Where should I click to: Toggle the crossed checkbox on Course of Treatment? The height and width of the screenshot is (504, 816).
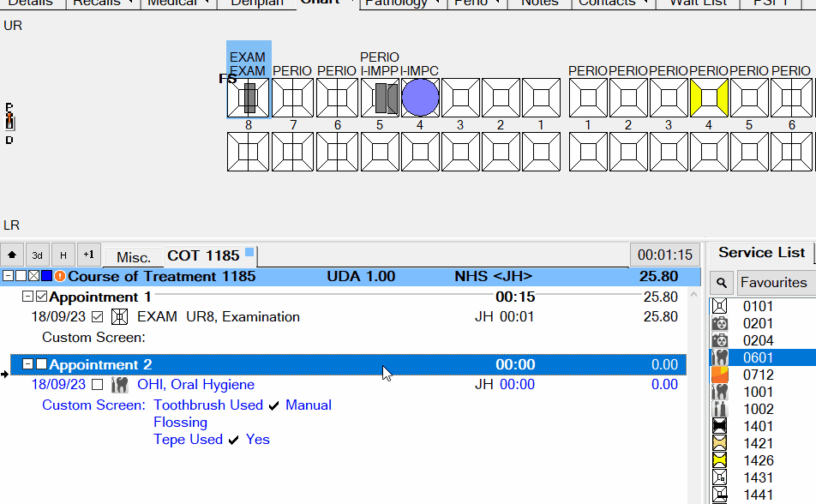[x=33, y=276]
